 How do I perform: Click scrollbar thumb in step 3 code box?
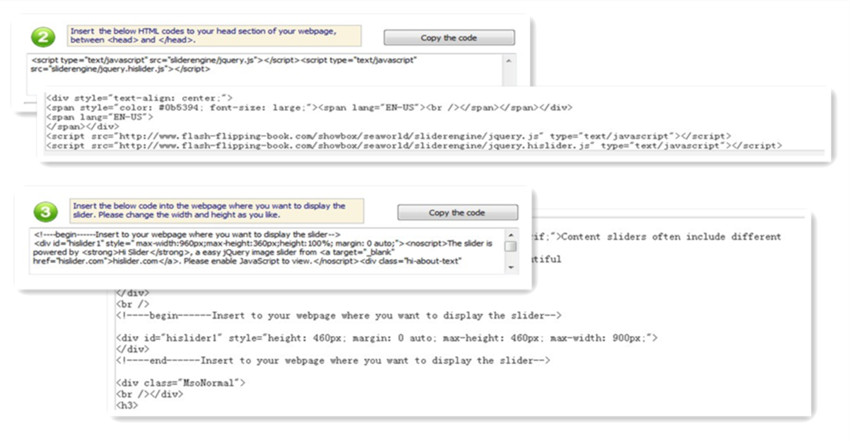click(511, 247)
